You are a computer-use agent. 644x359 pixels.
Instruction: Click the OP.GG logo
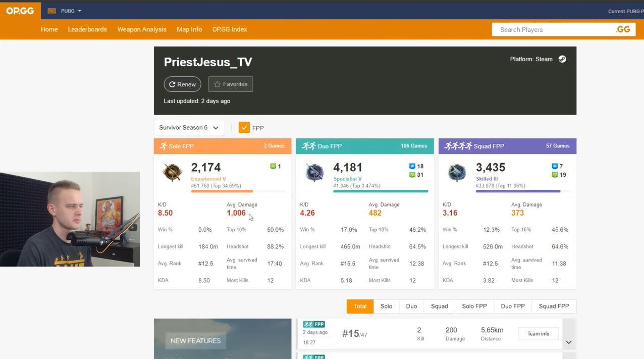[x=20, y=11]
